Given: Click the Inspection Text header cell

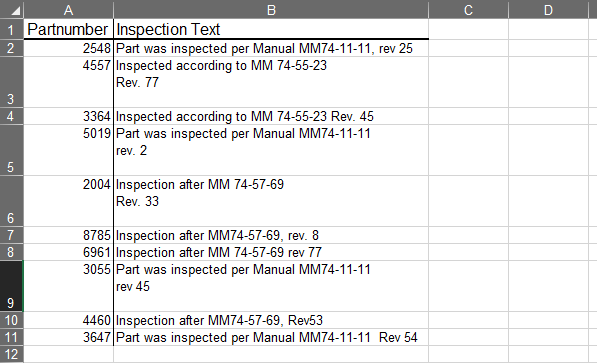Looking at the screenshot, I should pos(271,29).
